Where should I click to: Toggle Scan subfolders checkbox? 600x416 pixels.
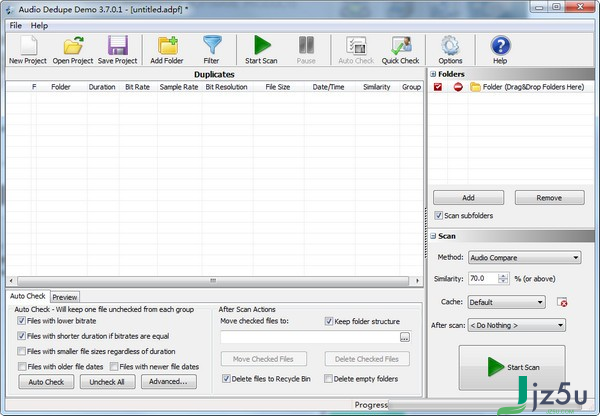[x=439, y=215]
